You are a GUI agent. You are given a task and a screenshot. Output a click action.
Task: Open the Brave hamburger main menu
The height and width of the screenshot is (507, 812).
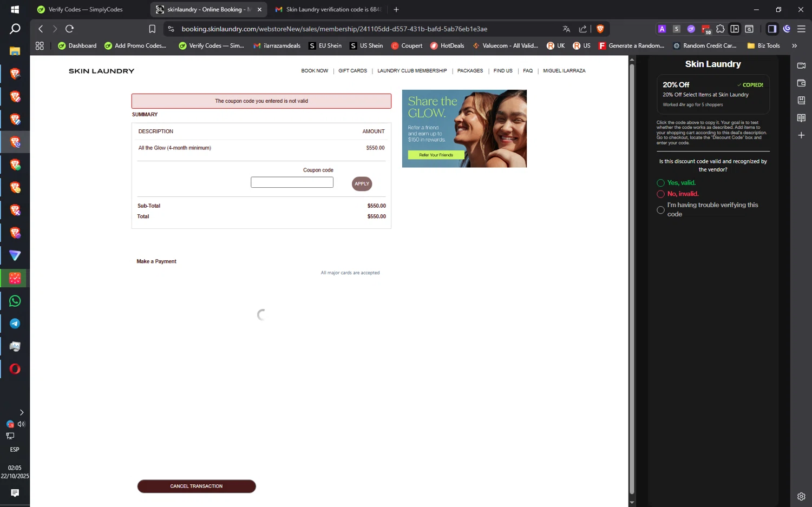(801, 29)
